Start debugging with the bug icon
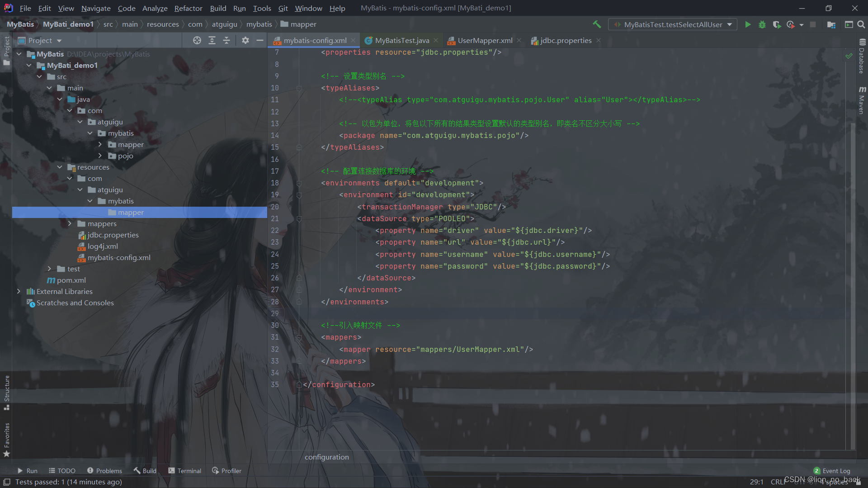The image size is (868, 488). pyautogui.click(x=762, y=24)
